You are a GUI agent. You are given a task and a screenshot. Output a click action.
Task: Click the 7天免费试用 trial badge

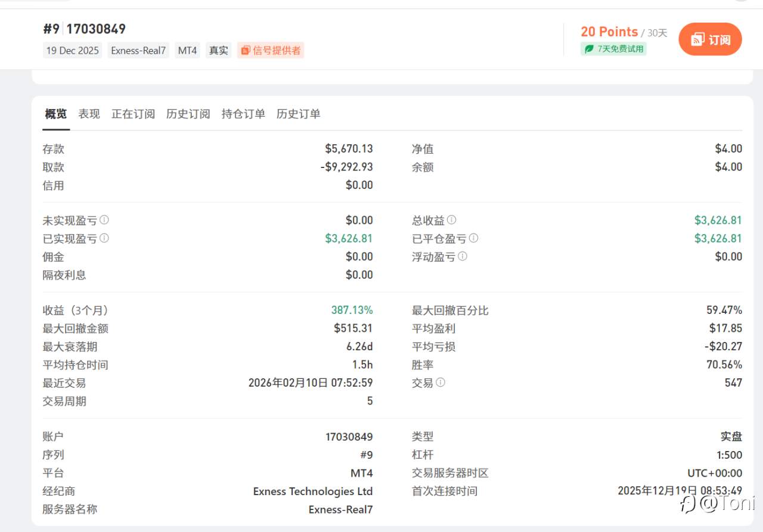(614, 48)
